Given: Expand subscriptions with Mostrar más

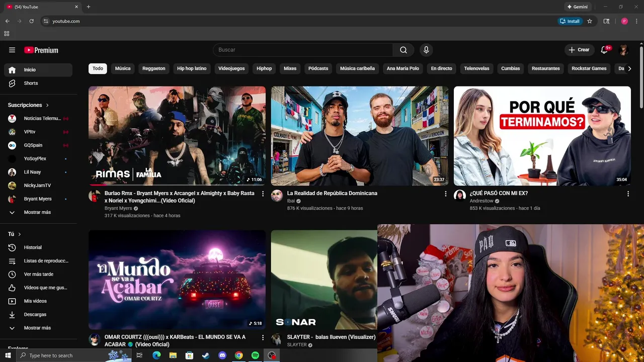Looking at the screenshot, I should 38,212.
